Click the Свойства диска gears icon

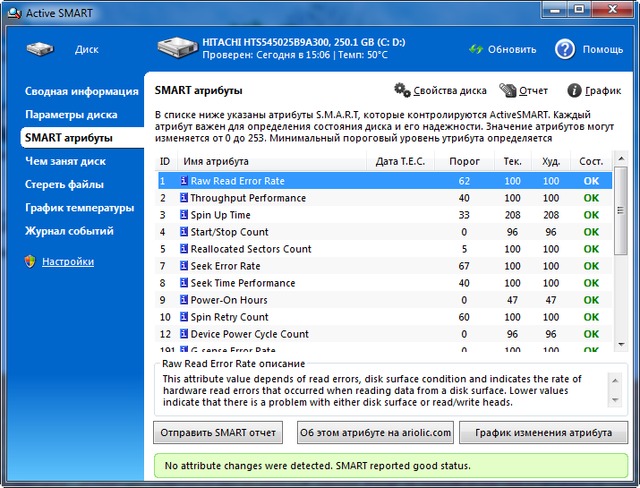click(402, 90)
